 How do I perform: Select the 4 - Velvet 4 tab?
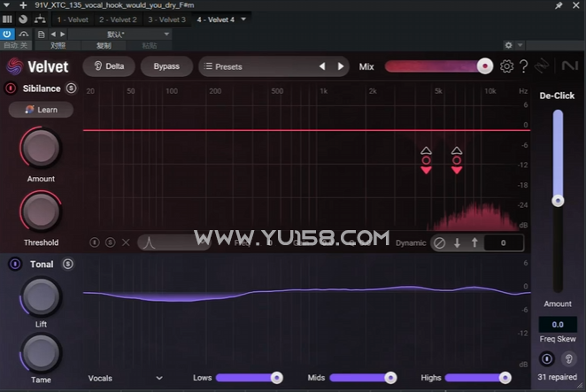pos(216,19)
